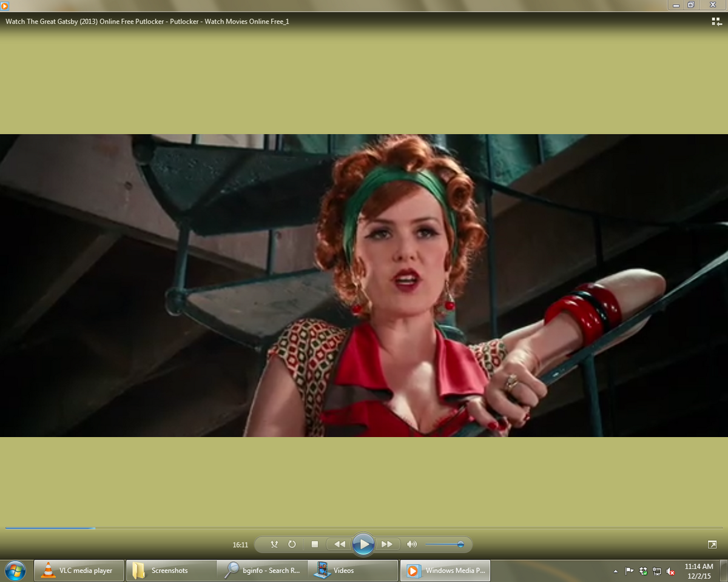Switch to VLC media player taskbar button

[79, 570]
